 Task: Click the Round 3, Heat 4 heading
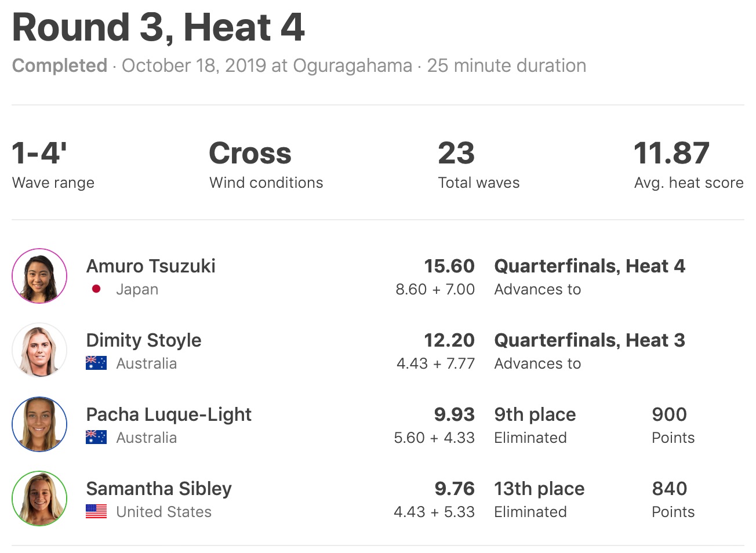(158, 28)
